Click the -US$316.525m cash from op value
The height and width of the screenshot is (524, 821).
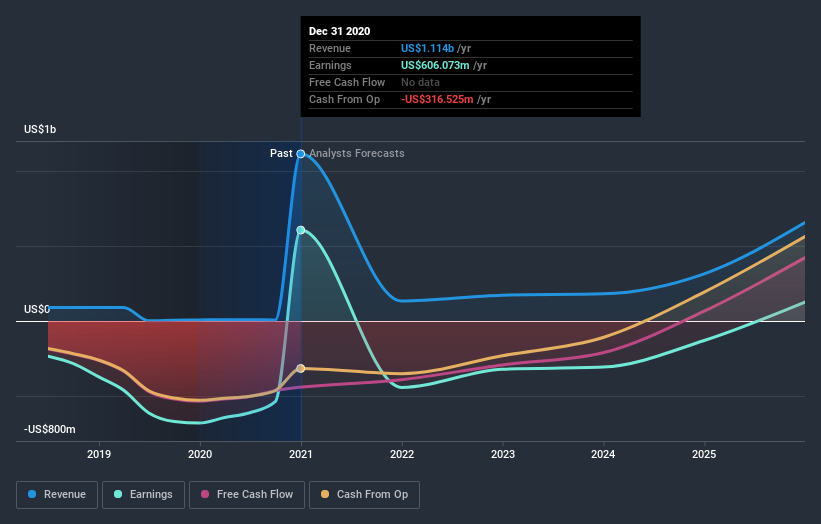[x=437, y=99]
